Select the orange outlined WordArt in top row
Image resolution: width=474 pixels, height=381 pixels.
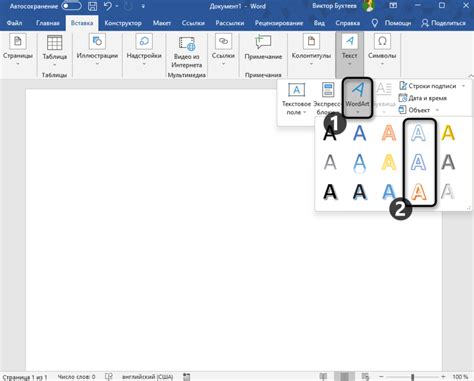[x=389, y=133]
